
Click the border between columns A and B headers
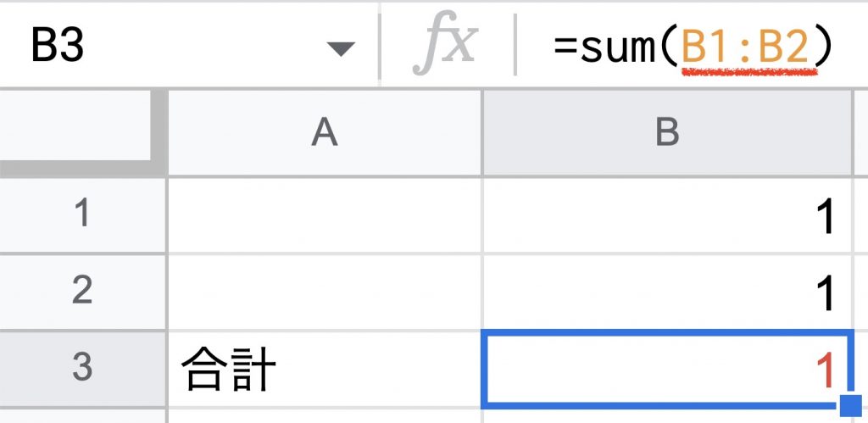coord(481,132)
